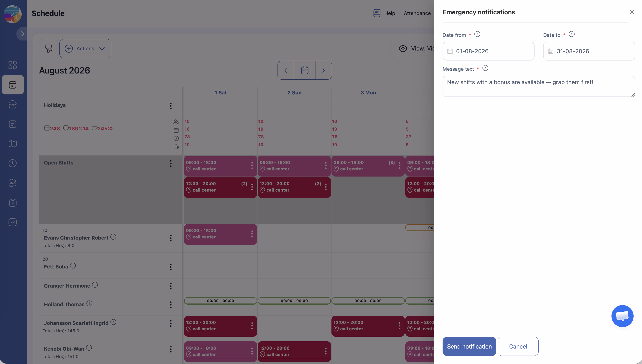
Task: Expand the collapsed sidebar with chevron arrow
Action: 22,34
